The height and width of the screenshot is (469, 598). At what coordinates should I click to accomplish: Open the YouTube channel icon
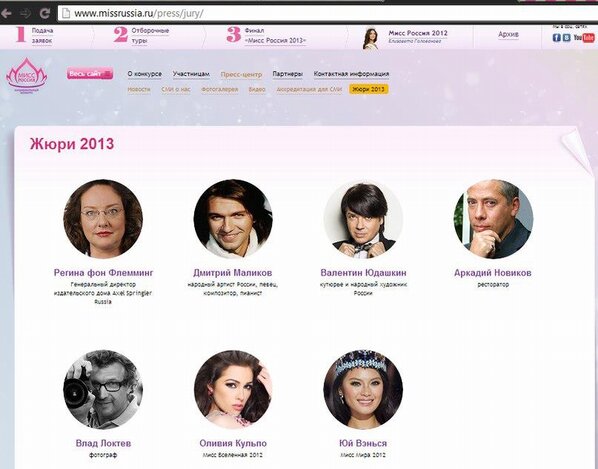[584, 37]
